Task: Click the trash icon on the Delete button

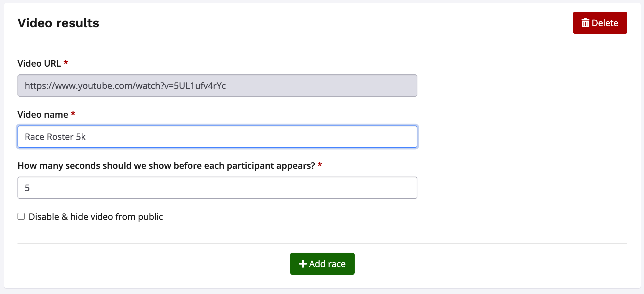Action: tap(586, 23)
